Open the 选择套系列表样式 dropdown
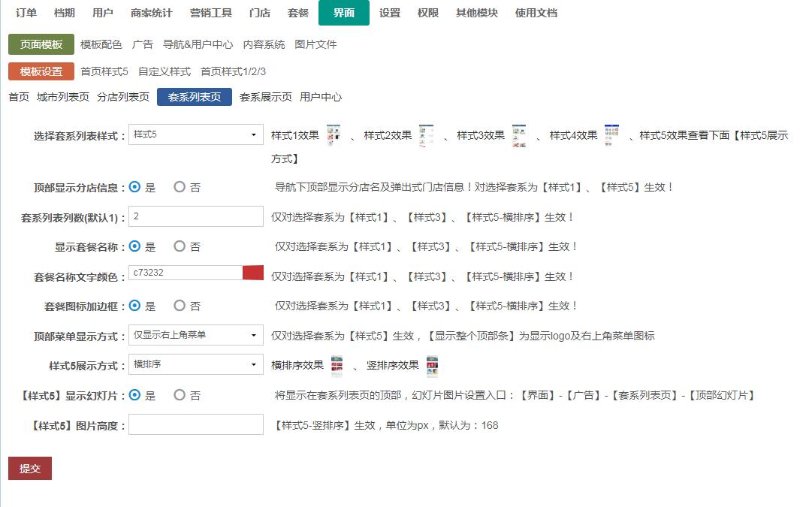Image resolution: width=812 pixels, height=507 pixels. click(195, 135)
